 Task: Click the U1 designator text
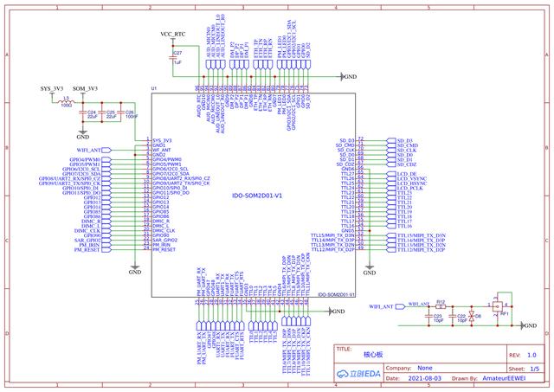(x=154, y=88)
